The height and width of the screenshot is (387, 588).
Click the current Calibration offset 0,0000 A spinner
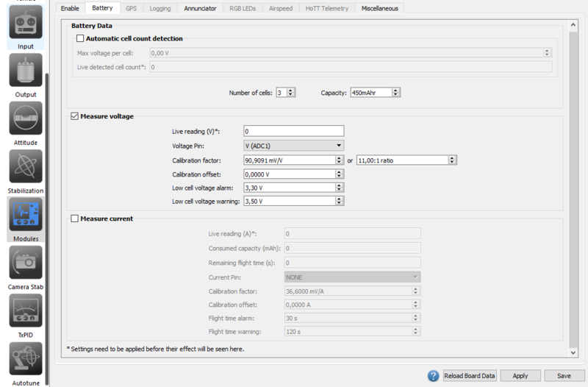click(415, 305)
